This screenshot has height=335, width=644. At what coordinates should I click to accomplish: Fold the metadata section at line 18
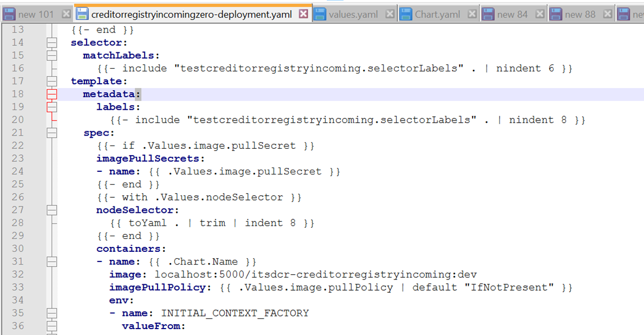click(51, 94)
